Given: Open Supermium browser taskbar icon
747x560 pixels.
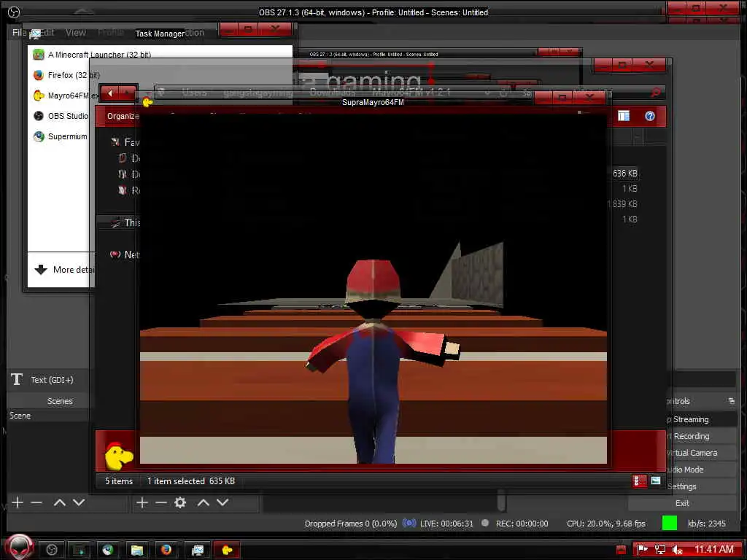Looking at the screenshot, I should click(108, 550).
